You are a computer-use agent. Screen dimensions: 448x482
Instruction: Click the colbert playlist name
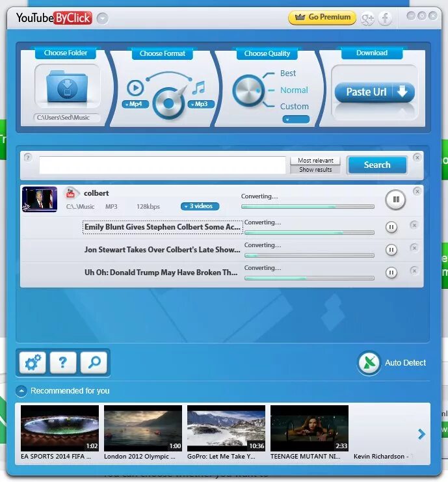point(96,193)
